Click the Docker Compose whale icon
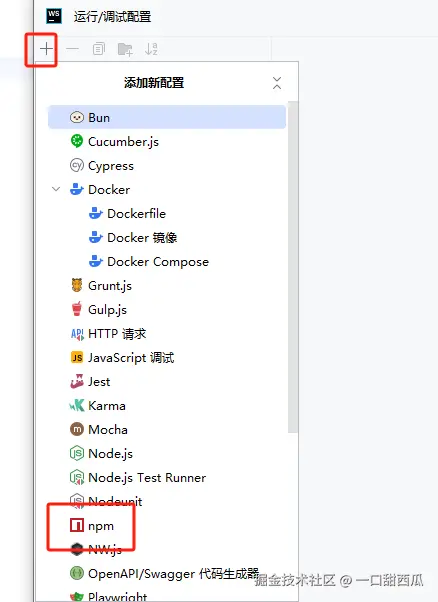438x602 pixels. coord(96,261)
